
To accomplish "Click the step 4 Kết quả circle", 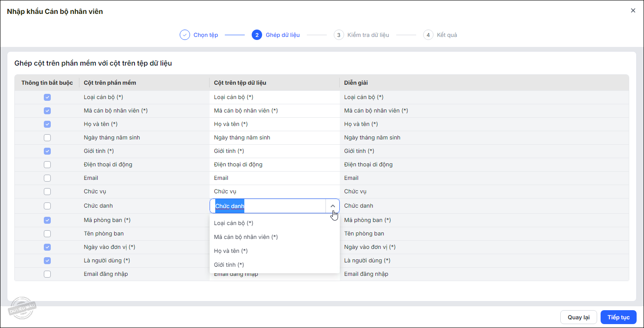I will [428, 35].
